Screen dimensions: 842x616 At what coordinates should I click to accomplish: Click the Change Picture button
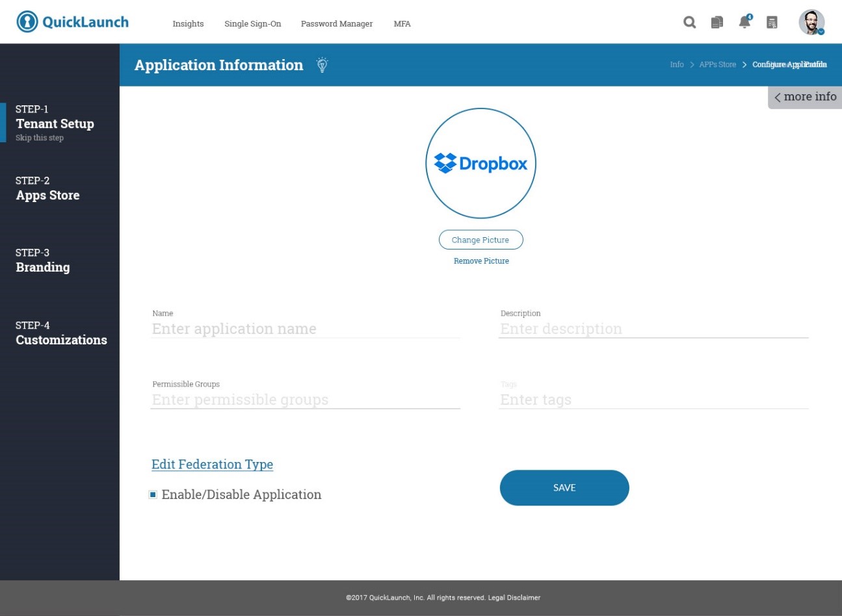click(x=481, y=240)
